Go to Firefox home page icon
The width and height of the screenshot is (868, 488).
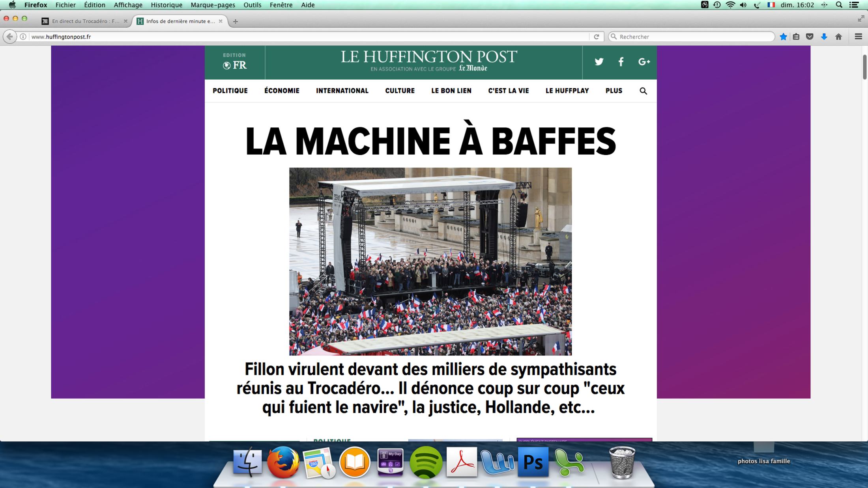838,37
